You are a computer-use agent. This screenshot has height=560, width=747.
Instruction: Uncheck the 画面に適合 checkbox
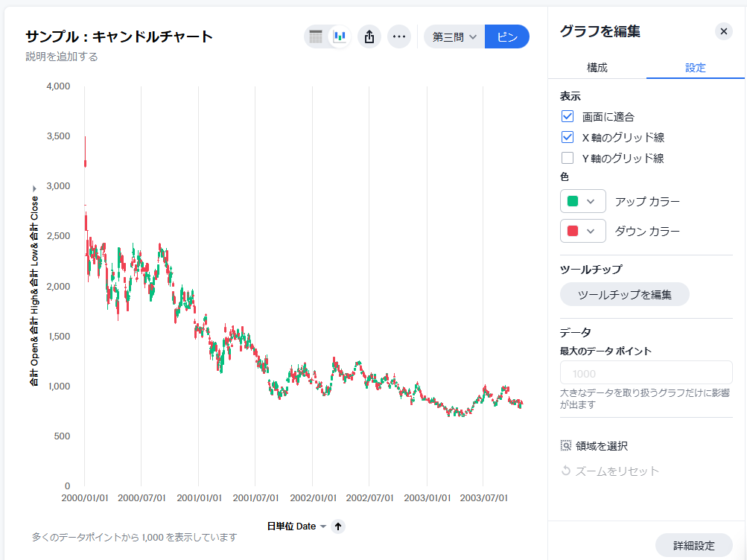pos(568,116)
